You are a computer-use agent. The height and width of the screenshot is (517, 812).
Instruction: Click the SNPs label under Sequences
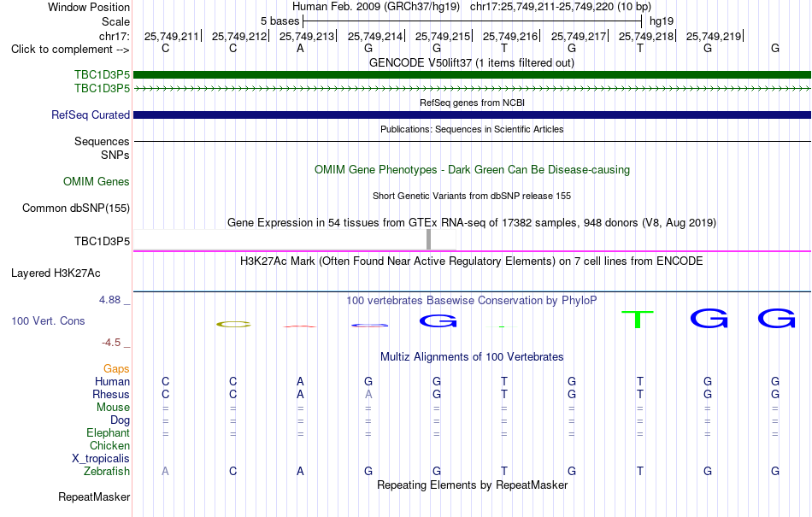[115, 156]
